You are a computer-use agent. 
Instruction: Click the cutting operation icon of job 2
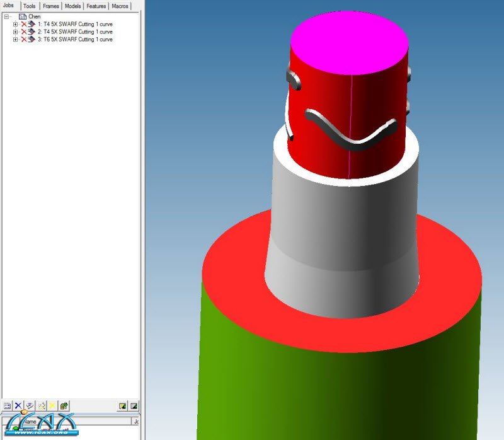31,32
